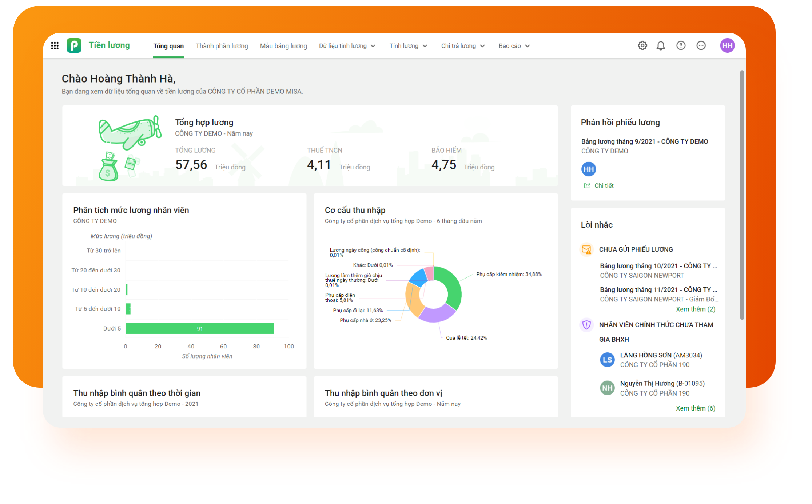812x504 pixels.
Task: Click the Phụ cấp nhà ở: 23,25% label
Action: click(365, 320)
